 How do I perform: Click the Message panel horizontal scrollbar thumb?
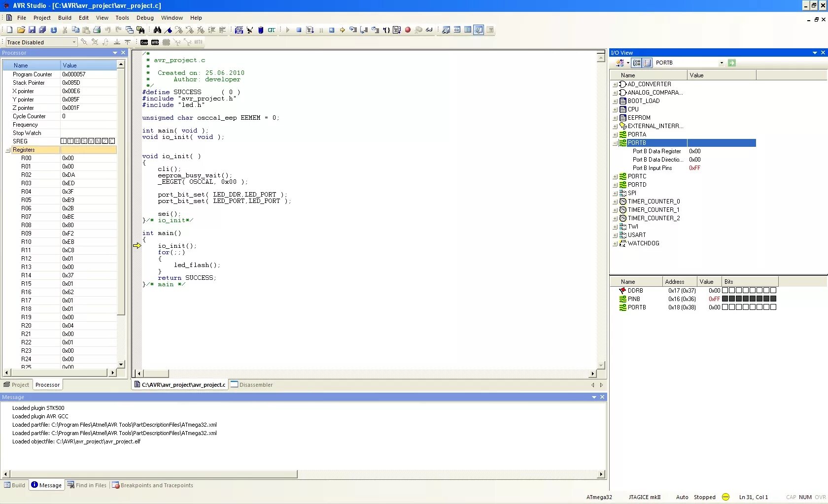pos(154,474)
